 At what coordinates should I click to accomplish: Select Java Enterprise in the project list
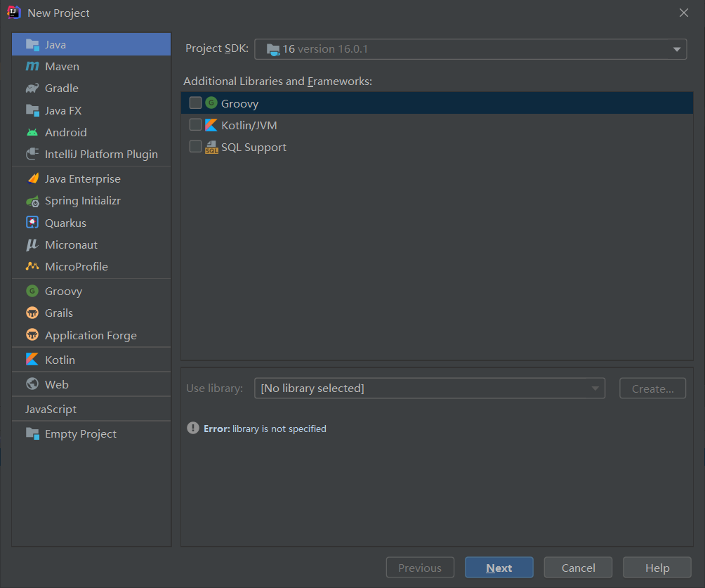(x=82, y=178)
